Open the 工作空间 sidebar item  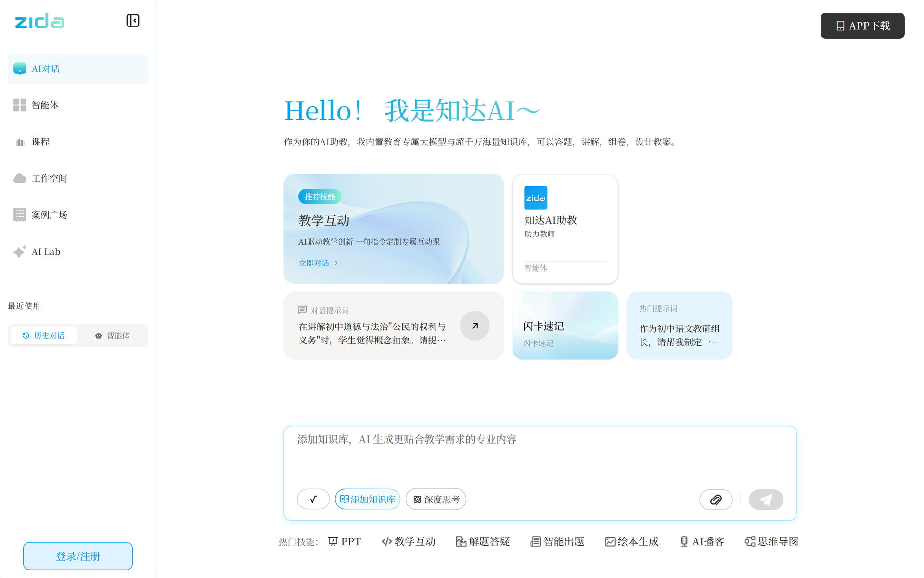pos(78,178)
